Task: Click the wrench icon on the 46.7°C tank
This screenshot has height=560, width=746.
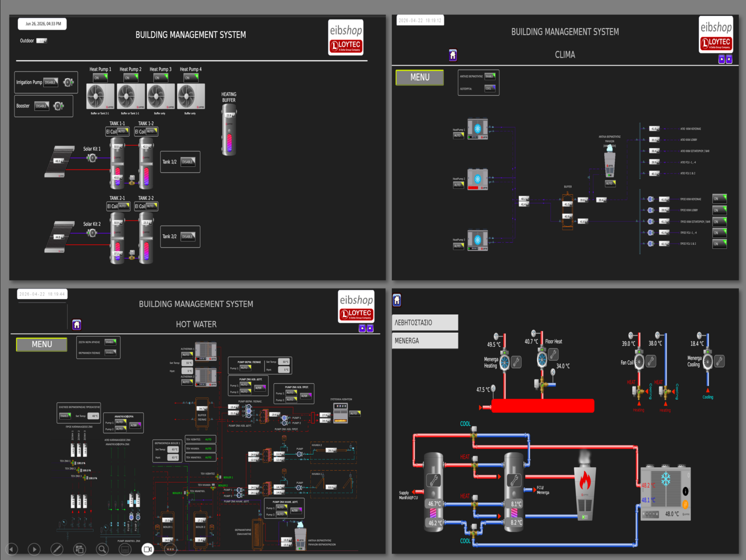Action: (433, 480)
